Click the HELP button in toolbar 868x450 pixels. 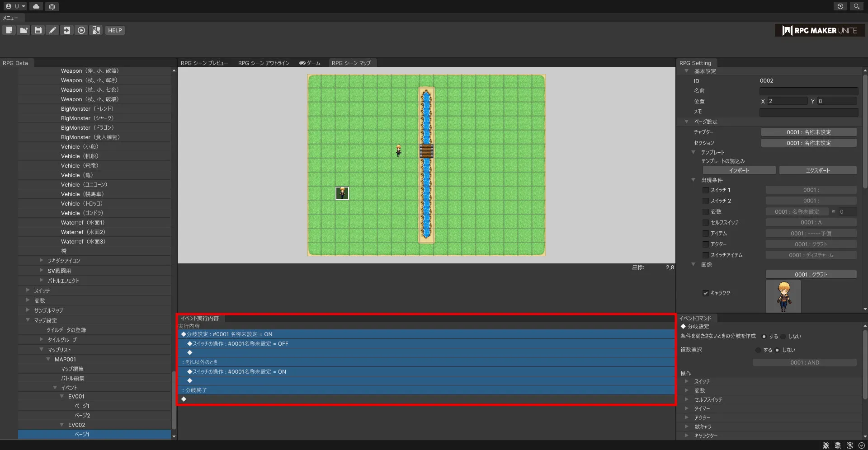pyautogui.click(x=115, y=30)
